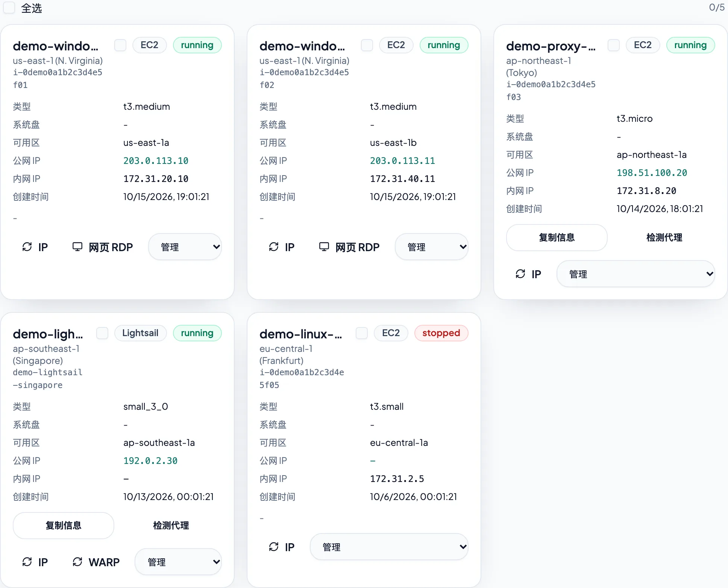Expand 管理 dropdown on the Lightsail card
Image resolution: width=728 pixels, height=588 pixels.
(178, 562)
